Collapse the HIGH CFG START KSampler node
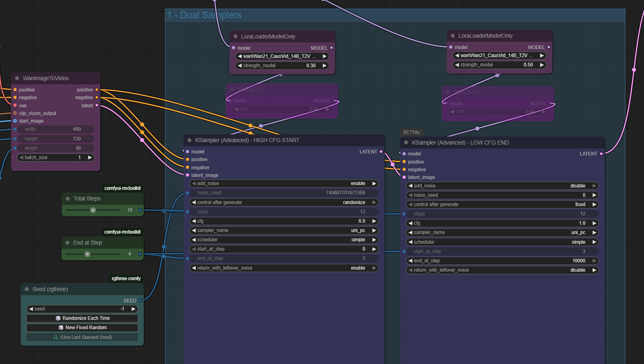 (189, 140)
